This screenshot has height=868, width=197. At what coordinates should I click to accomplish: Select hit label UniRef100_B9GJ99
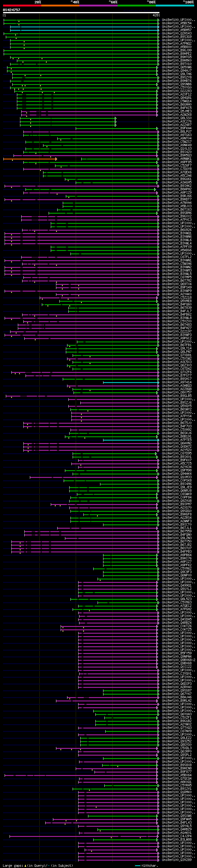[x=177, y=50]
